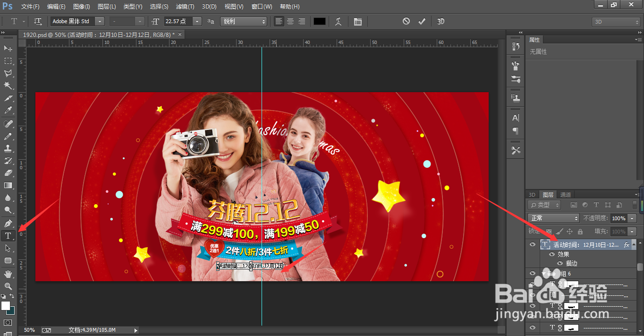This screenshot has height=336, width=644.
Task: Click the 3D button in options bar
Action: 441,21
